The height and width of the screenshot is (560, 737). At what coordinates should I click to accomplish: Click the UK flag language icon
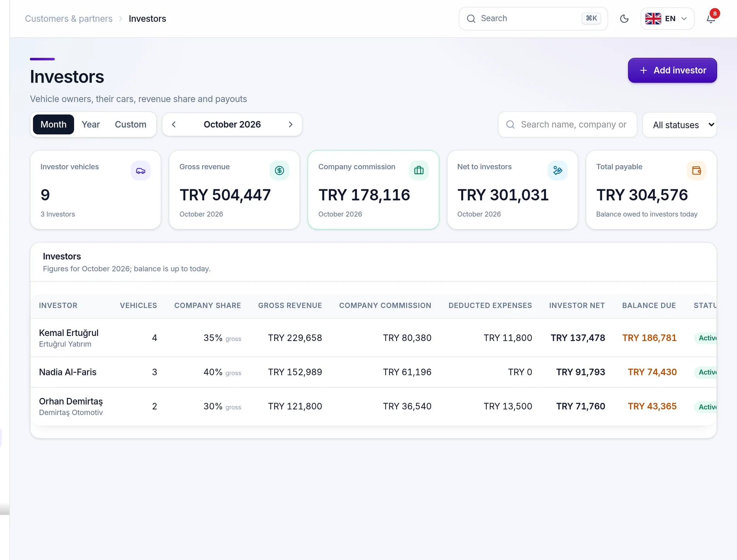click(x=653, y=19)
